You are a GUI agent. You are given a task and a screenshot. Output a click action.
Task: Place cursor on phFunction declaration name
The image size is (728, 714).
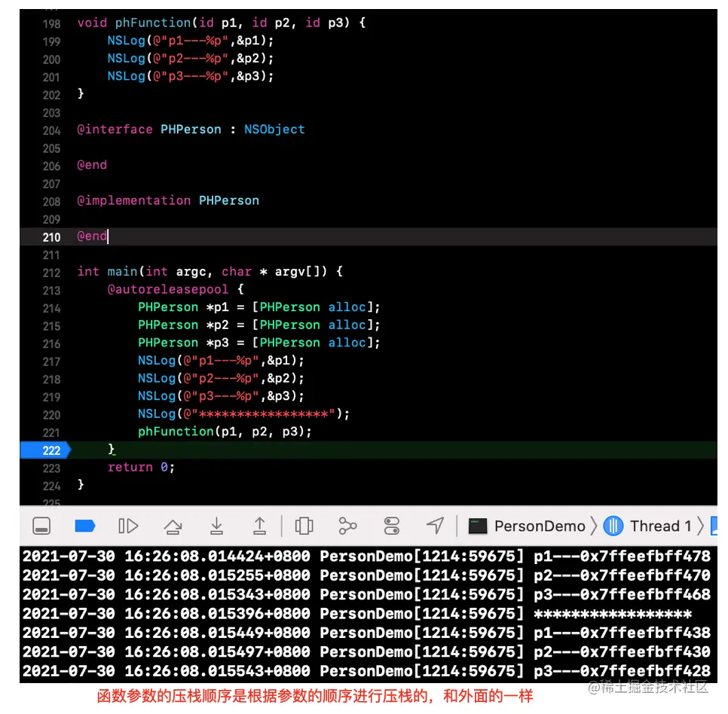(x=153, y=23)
